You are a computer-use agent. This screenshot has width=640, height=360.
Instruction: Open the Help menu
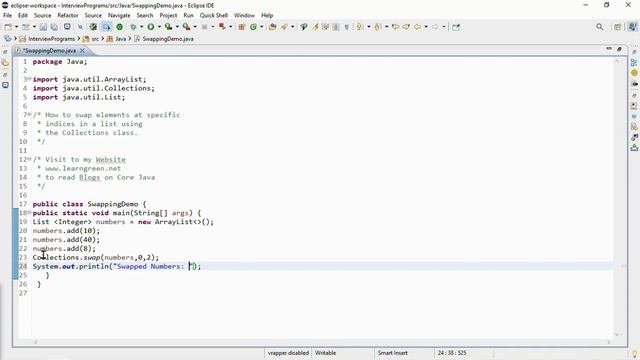pos(267,15)
